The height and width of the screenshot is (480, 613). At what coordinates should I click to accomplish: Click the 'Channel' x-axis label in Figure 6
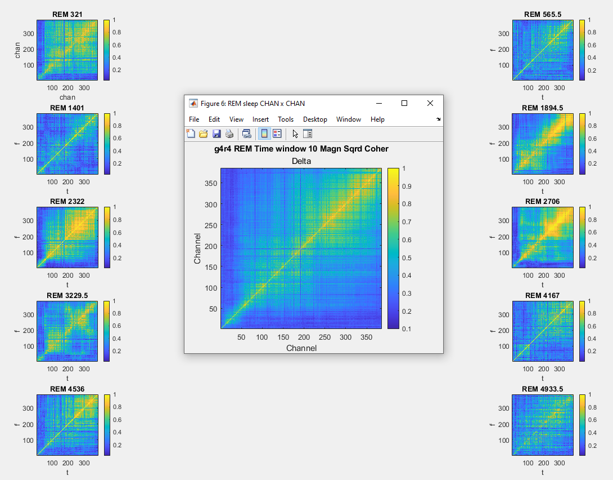[301, 348]
